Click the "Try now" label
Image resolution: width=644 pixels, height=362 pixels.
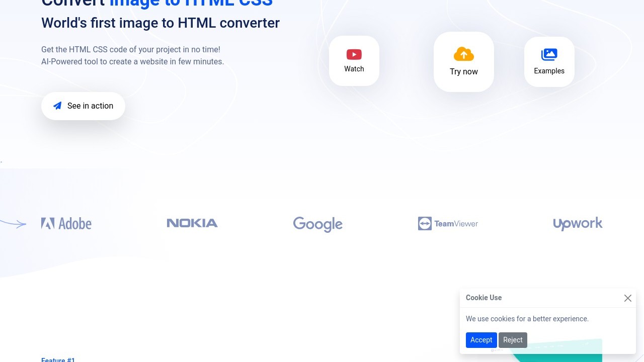tap(464, 71)
